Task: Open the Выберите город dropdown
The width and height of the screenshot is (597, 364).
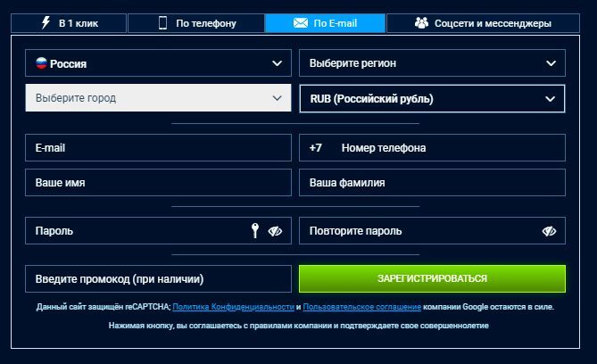Action: (158, 98)
